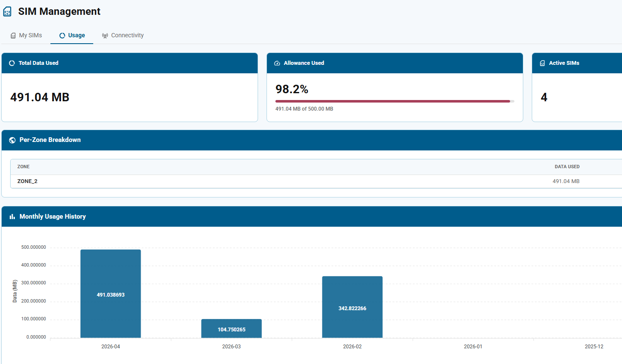Click the SIM Management building icon
Image resolution: width=622 pixels, height=364 pixels.
pos(7,11)
